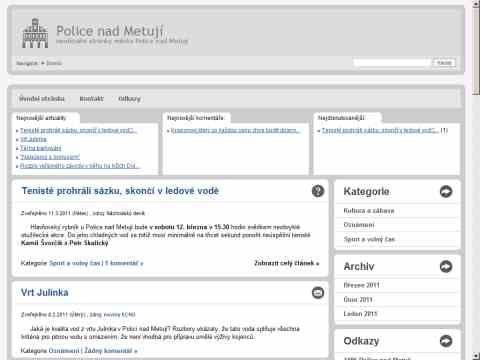Open the Kontakt menu item
480x360 pixels.
[91, 99]
